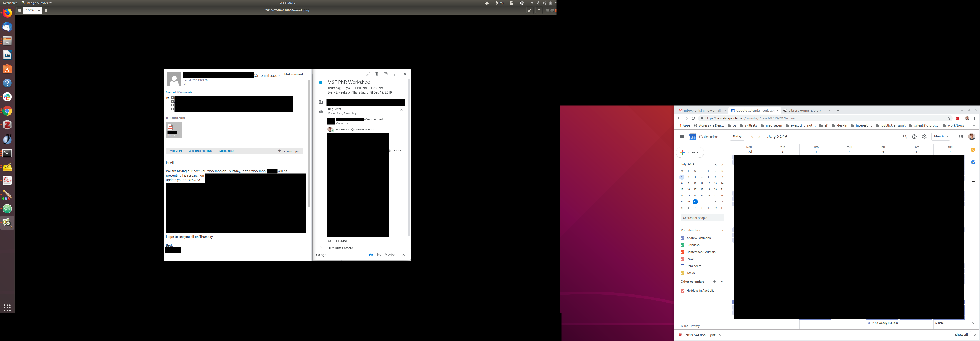Open the Month view dropdown
980x341 pixels.
[x=940, y=137]
